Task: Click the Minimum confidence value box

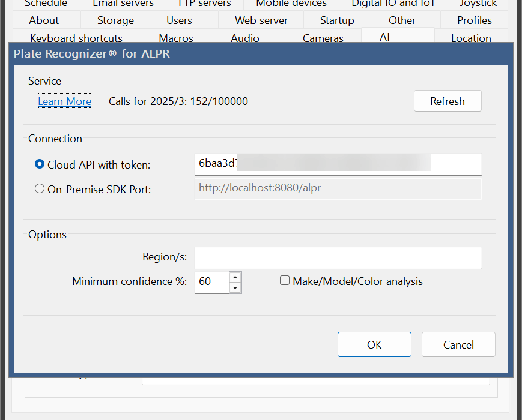Action: click(x=211, y=283)
